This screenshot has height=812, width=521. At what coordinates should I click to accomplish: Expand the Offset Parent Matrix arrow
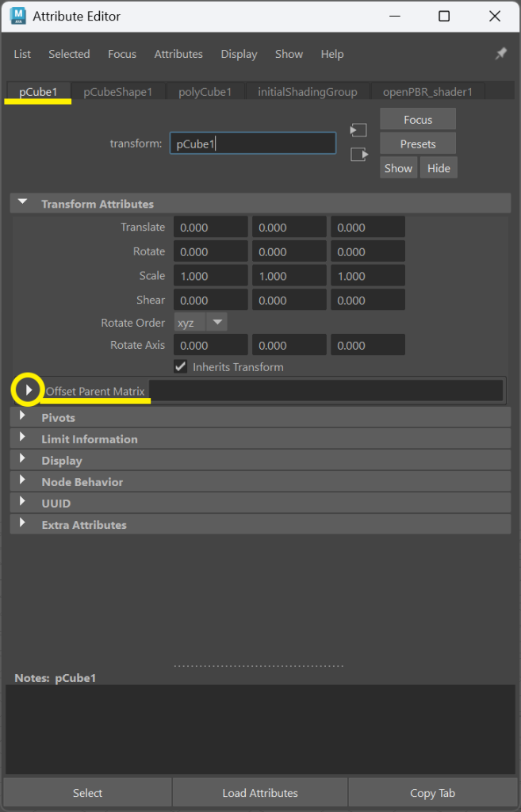coord(29,390)
